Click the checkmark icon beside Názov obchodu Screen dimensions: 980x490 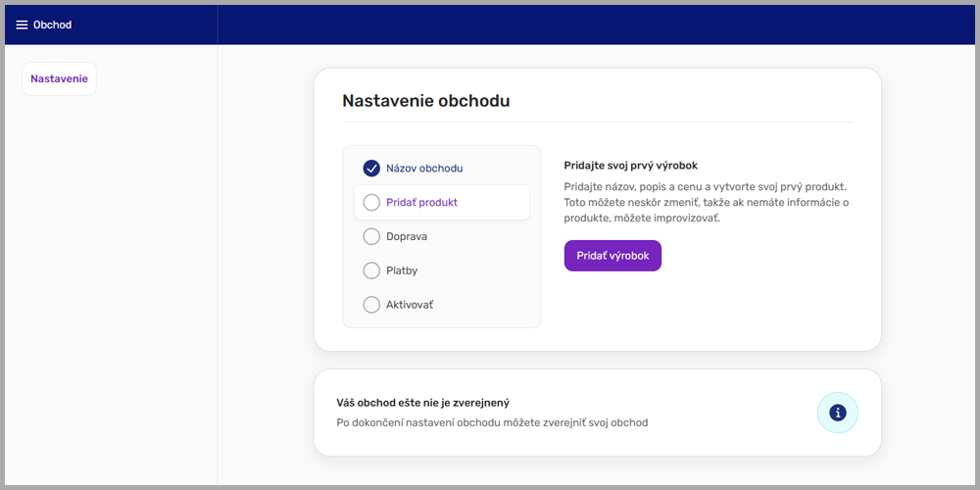click(x=371, y=169)
